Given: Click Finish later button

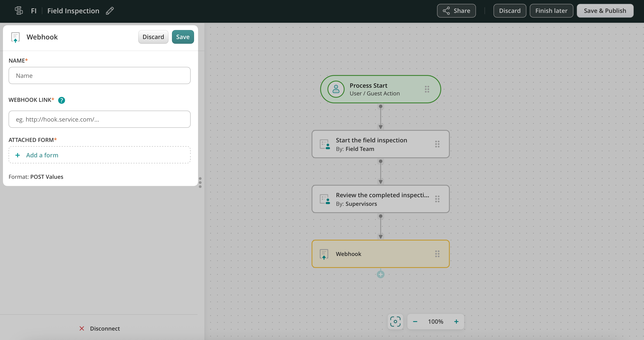Looking at the screenshot, I should [x=551, y=11].
